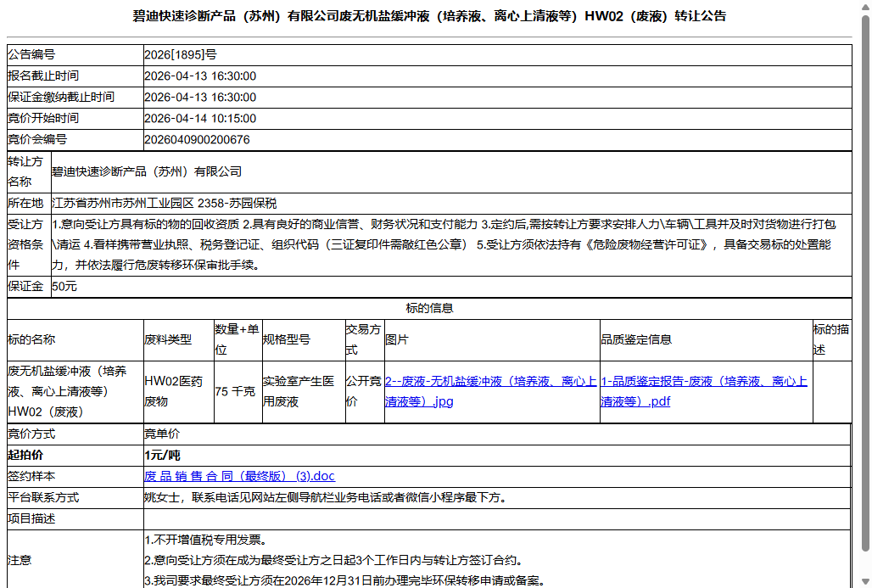
Task: Click the vertical scrollbar thumb
Action: [865, 283]
